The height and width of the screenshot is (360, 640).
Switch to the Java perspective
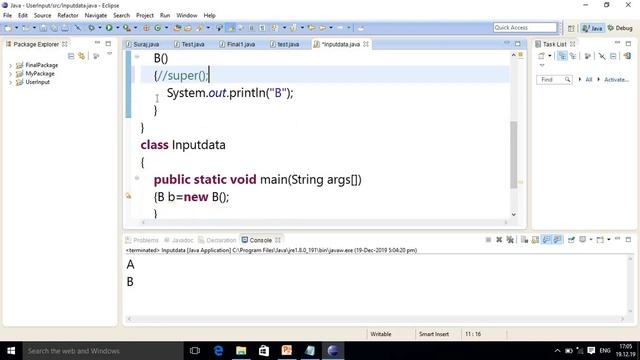point(593,28)
